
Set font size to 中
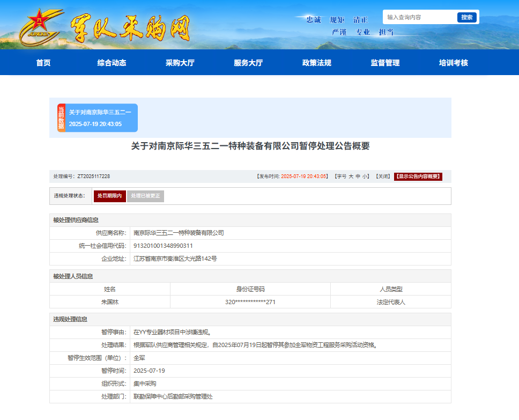(x=358, y=176)
